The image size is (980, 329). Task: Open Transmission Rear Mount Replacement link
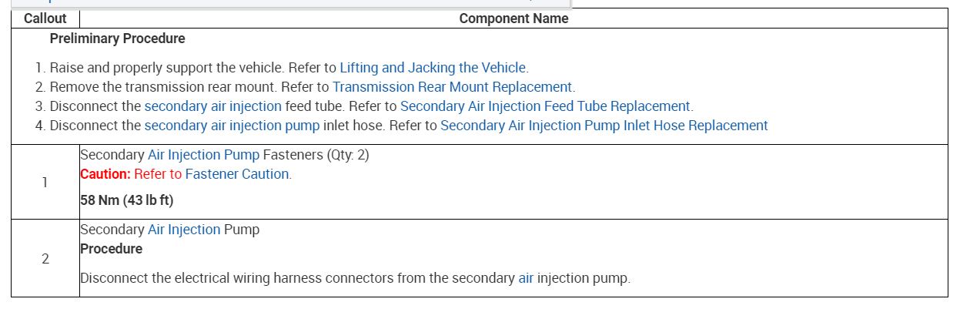(452, 87)
